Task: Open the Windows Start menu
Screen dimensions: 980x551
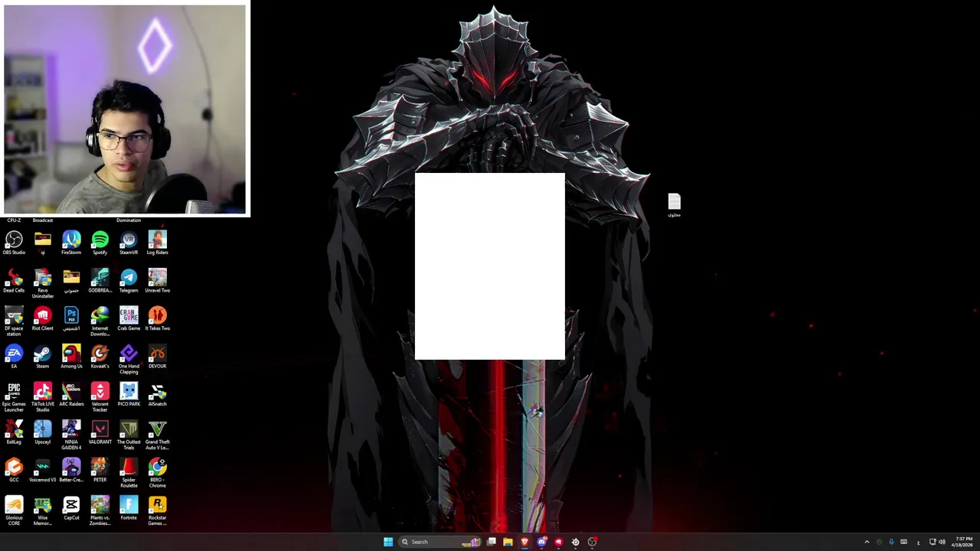Action: pyautogui.click(x=388, y=542)
